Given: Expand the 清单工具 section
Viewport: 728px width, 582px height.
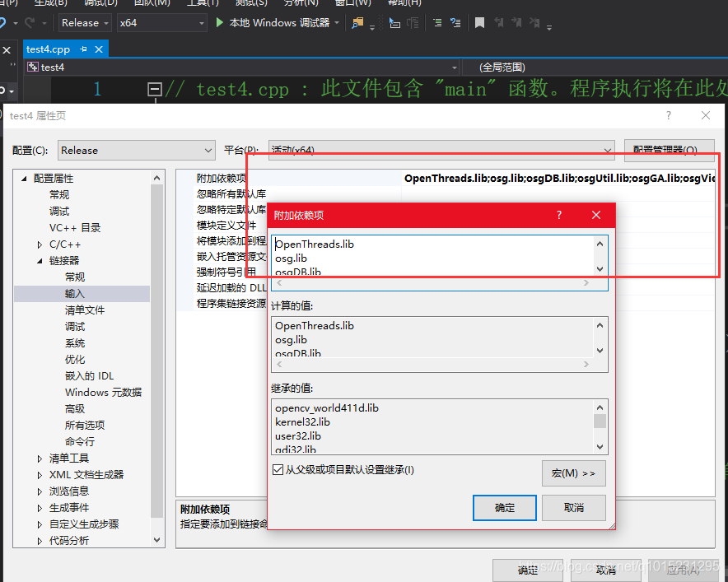Looking at the screenshot, I should click(x=39, y=458).
